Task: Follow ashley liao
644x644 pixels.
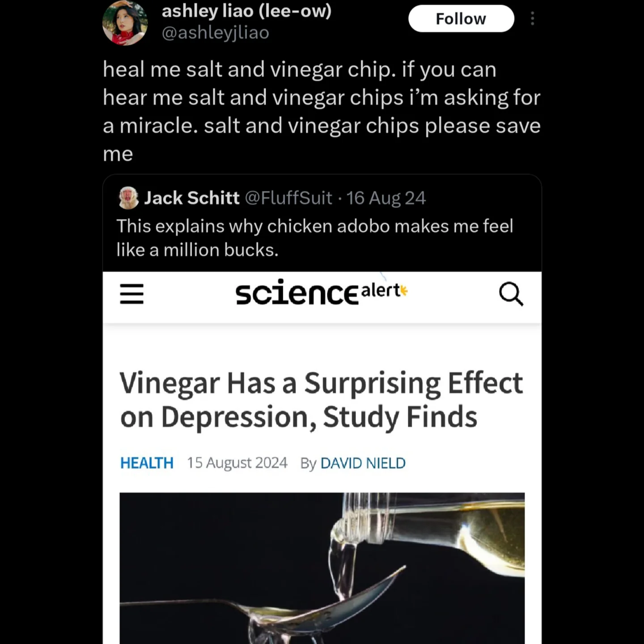Action: coord(461,18)
